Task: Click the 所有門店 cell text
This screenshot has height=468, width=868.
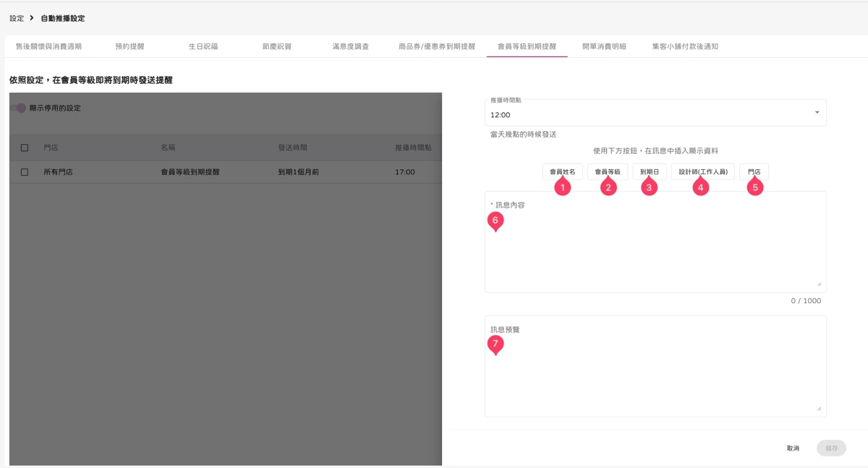Action: click(x=58, y=172)
